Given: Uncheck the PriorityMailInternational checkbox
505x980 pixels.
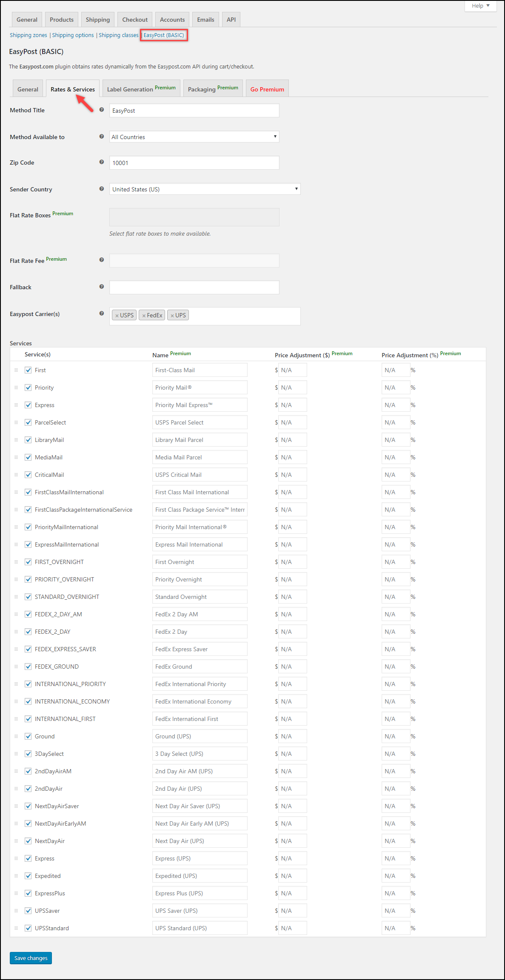Looking at the screenshot, I should (x=28, y=527).
